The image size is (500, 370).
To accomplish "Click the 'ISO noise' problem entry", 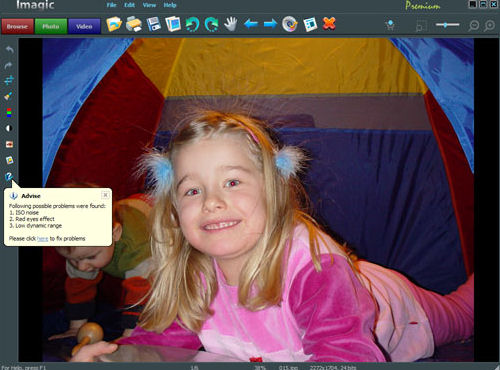I will pos(24,212).
